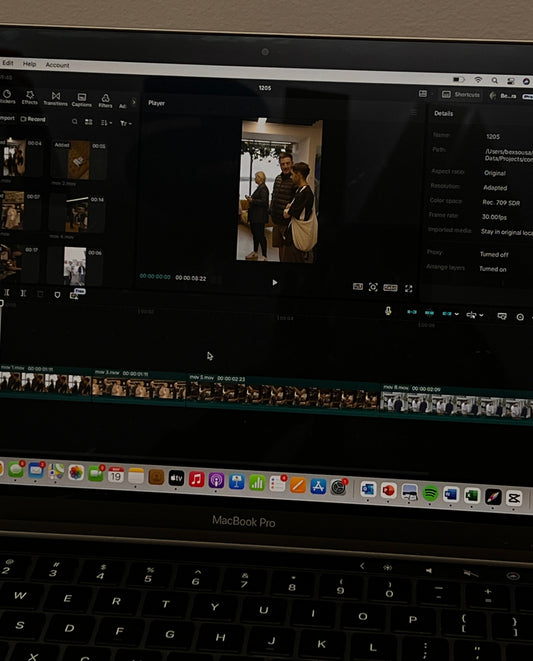
Task: Toggle auto snapping on timeline
Action: pyautogui.click(x=429, y=313)
